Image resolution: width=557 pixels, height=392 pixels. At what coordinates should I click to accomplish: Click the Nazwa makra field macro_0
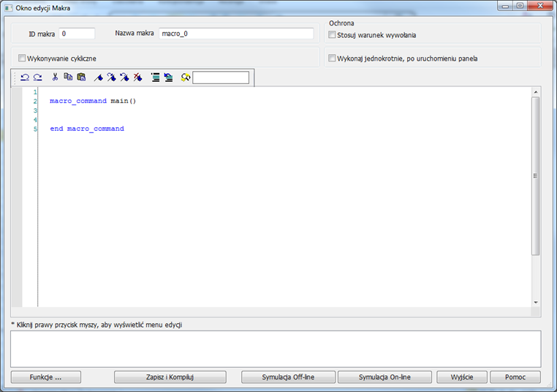(236, 34)
